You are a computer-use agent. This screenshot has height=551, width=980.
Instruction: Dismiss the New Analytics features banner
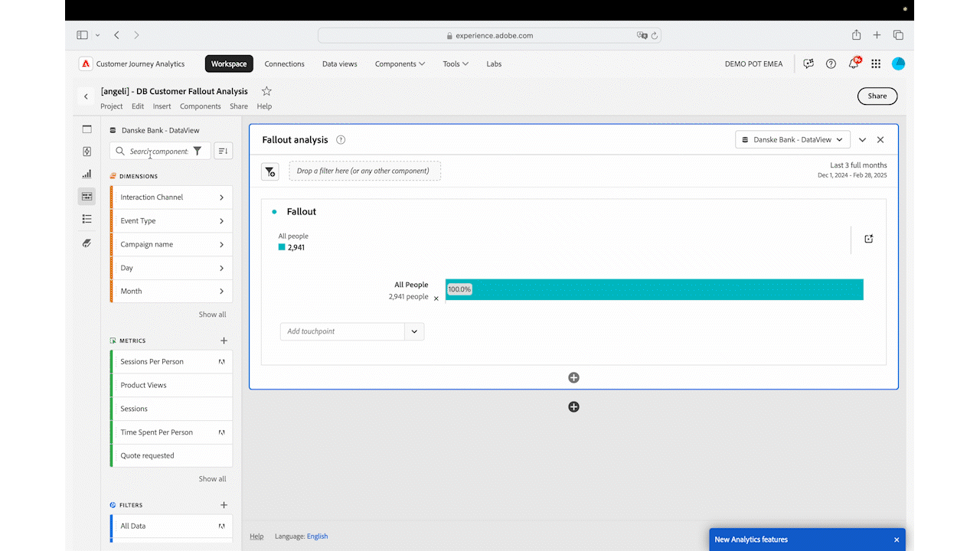point(897,540)
